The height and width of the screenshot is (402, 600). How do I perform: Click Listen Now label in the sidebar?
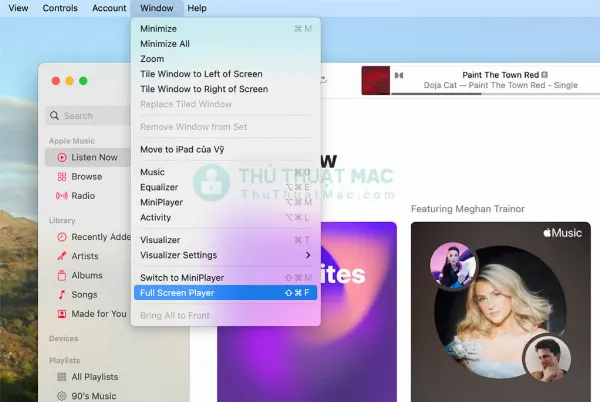[95, 157]
